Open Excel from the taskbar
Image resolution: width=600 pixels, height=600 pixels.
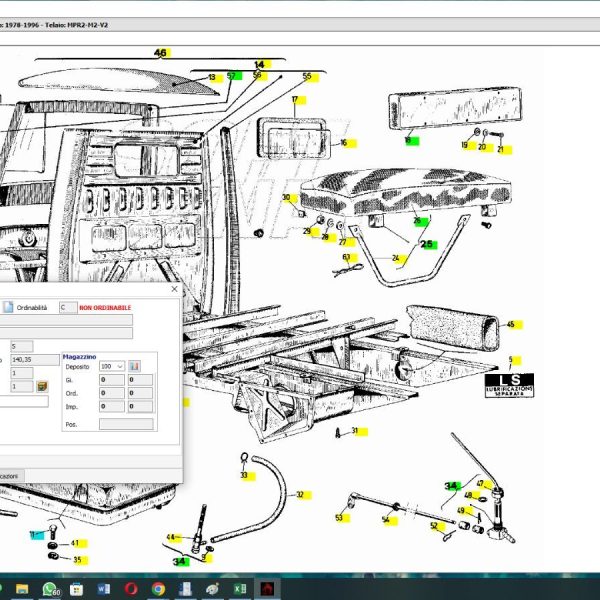[240, 588]
